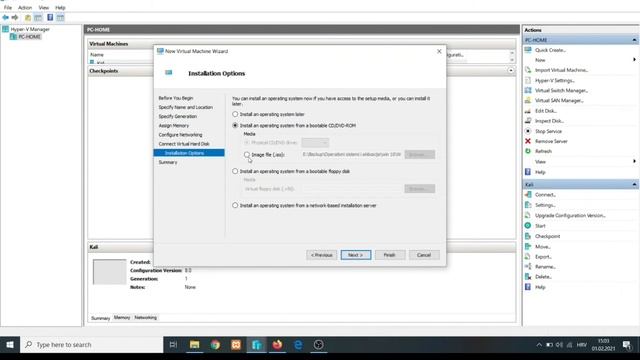Viewport: 640px width, 360px height.
Task: Click the Inspect Disk icon
Action: (528, 121)
